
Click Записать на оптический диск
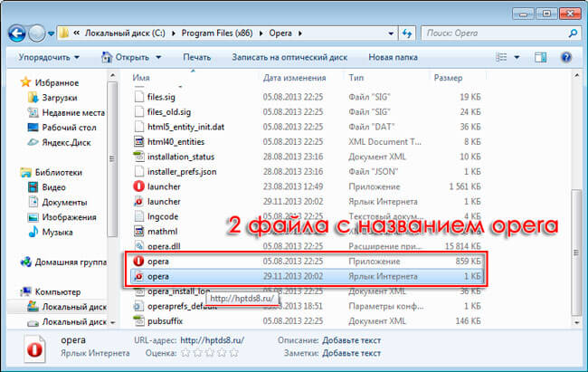[x=289, y=57]
